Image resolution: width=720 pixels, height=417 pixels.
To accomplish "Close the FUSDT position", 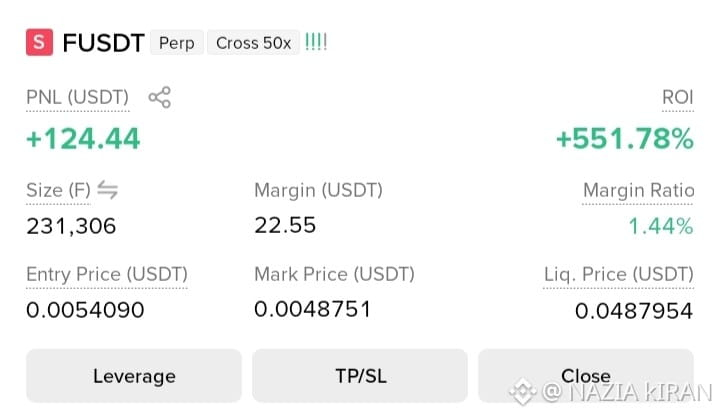I will coord(586,376).
